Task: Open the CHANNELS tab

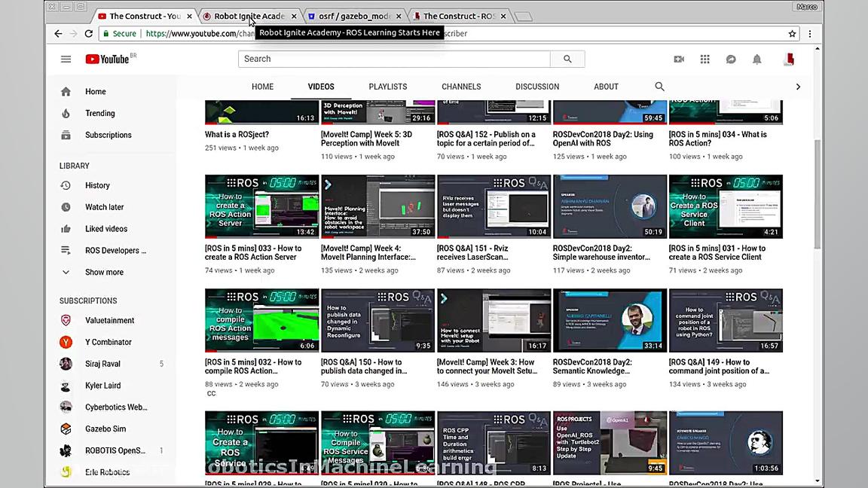Action: tap(461, 87)
